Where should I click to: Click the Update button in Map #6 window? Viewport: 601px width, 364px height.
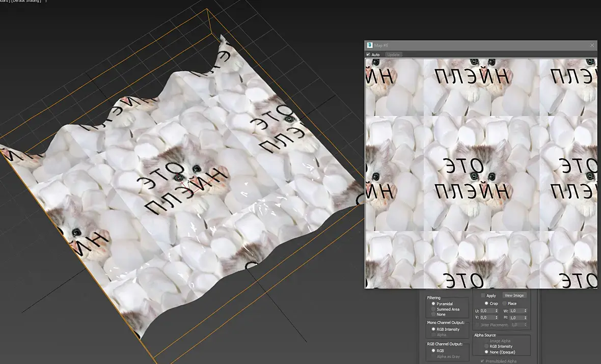click(x=393, y=55)
